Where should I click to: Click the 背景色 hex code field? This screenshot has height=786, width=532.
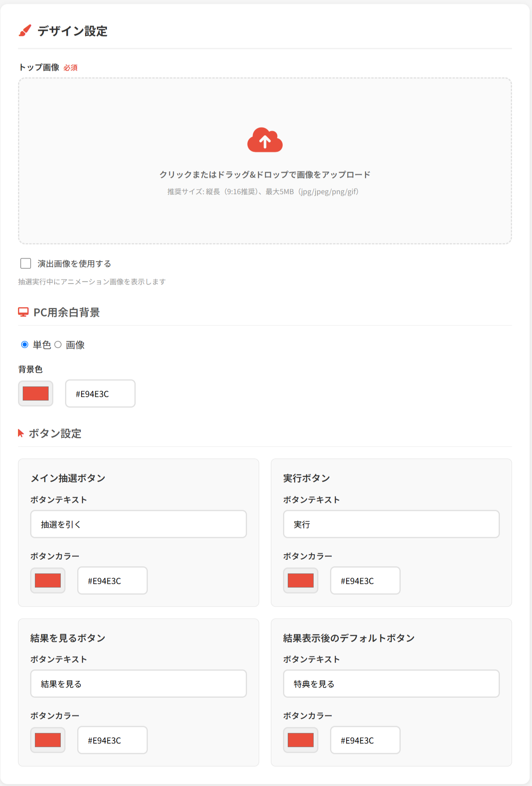pos(100,394)
